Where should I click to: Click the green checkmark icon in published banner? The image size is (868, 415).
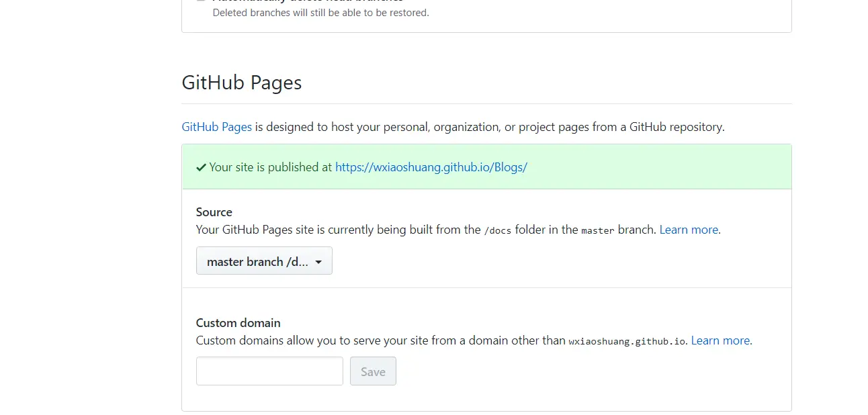201,167
